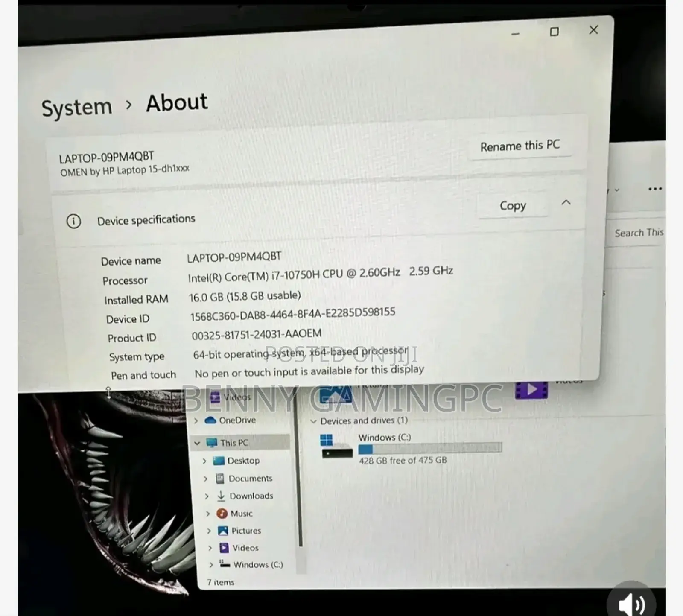Close the Settings About window
The width and height of the screenshot is (683, 616).
pyautogui.click(x=593, y=30)
